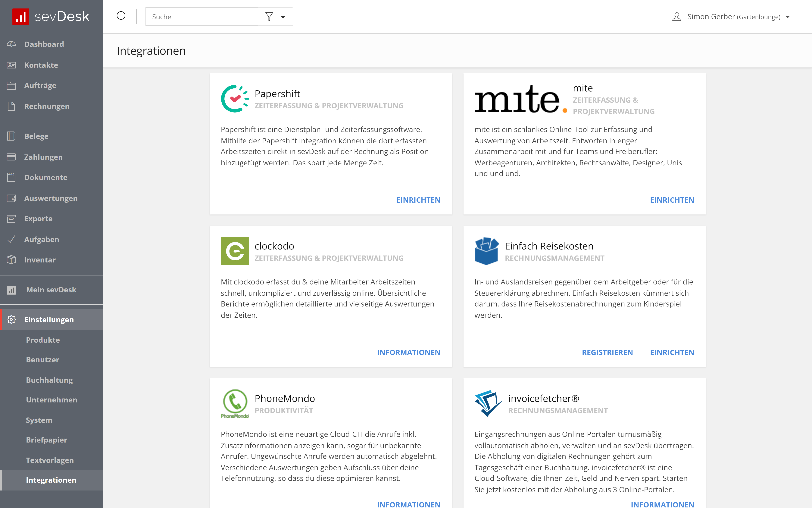Click the filter funnel icon

269,17
